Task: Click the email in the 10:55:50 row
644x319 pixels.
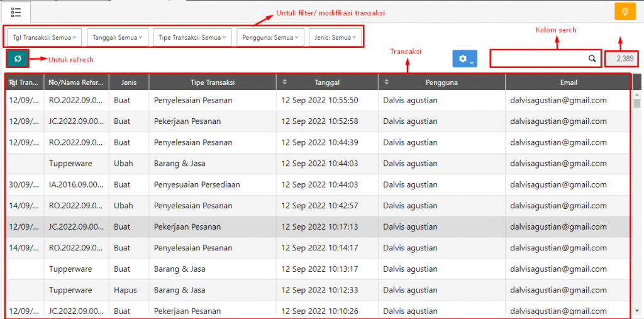Action: coord(558,100)
